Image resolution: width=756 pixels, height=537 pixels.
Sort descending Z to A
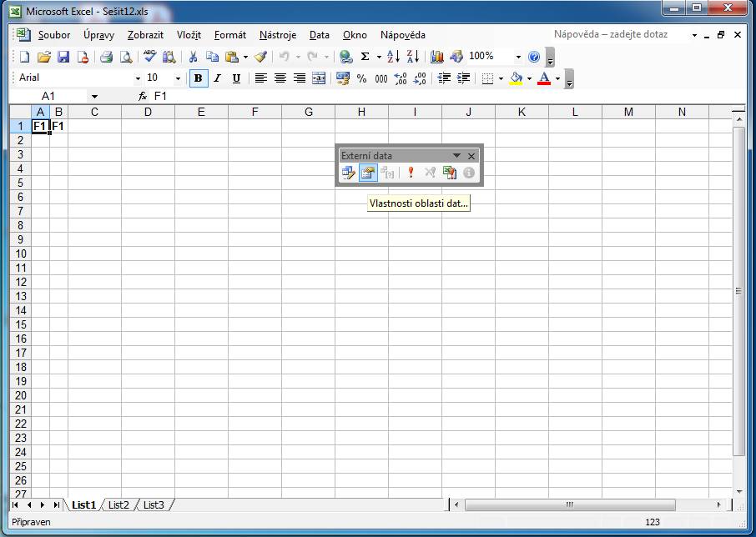pyautogui.click(x=413, y=57)
